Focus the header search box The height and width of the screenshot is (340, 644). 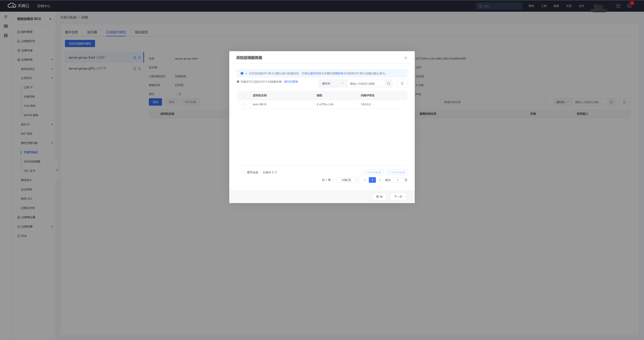pos(499,6)
